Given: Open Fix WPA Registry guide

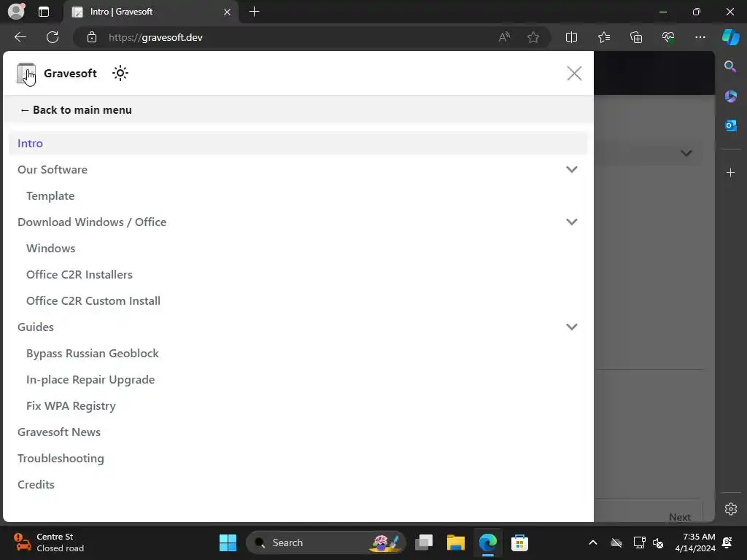Looking at the screenshot, I should pos(71,405).
